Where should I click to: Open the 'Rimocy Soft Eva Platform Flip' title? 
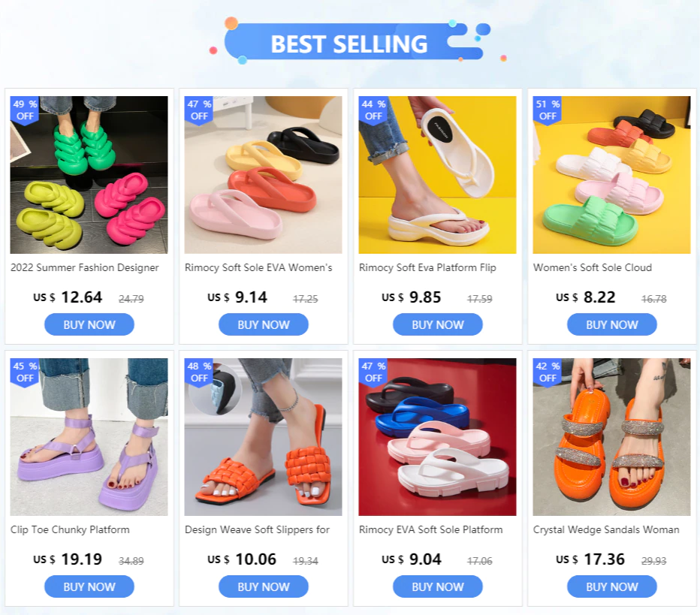[x=427, y=267]
